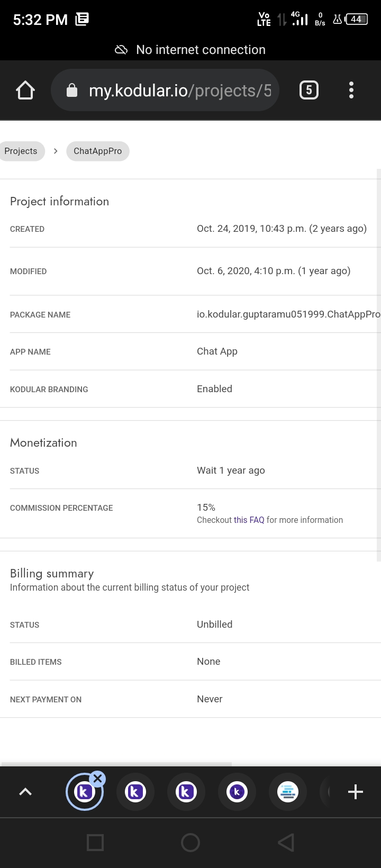This screenshot has height=868, width=381.
Task: Tap the browser home icon
Action: pyautogui.click(x=25, y=91)
